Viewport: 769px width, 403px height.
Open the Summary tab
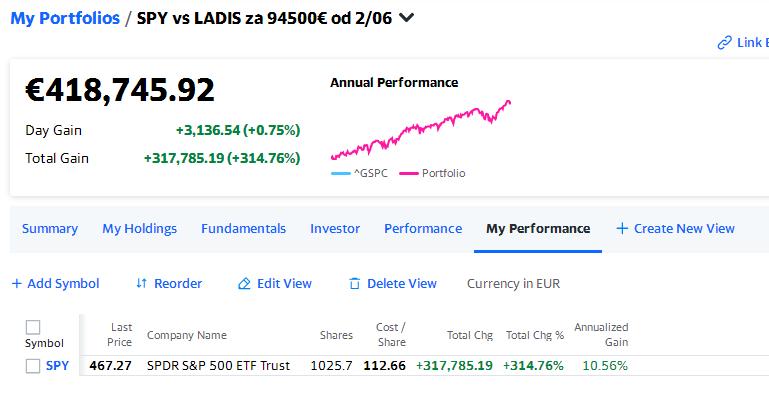tap(50, 228)
